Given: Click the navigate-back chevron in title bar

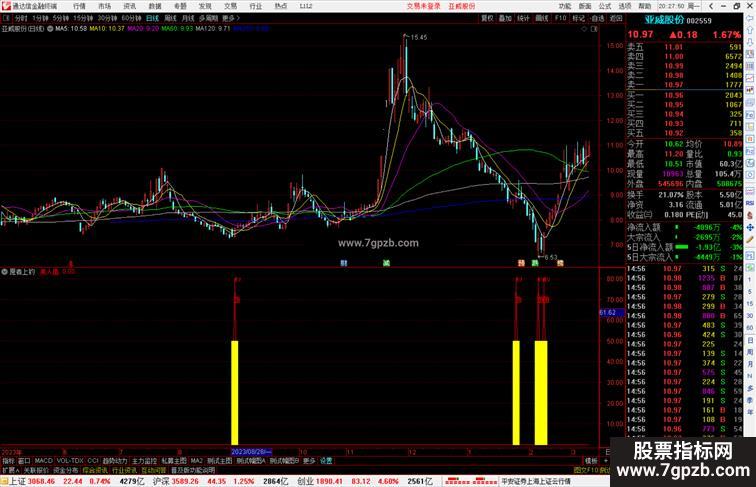Looking at the screenshot, I should click(711, 6).
